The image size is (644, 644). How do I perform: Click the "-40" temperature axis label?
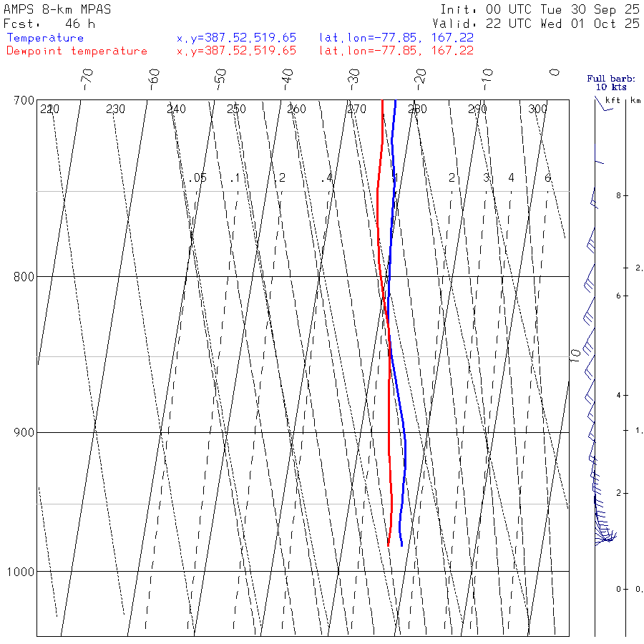tap(288, 79)
